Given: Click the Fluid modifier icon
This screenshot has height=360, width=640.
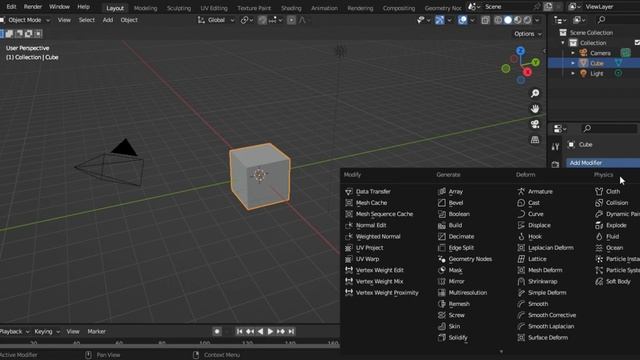Looking at the screenshot, I should click(599, 236).
